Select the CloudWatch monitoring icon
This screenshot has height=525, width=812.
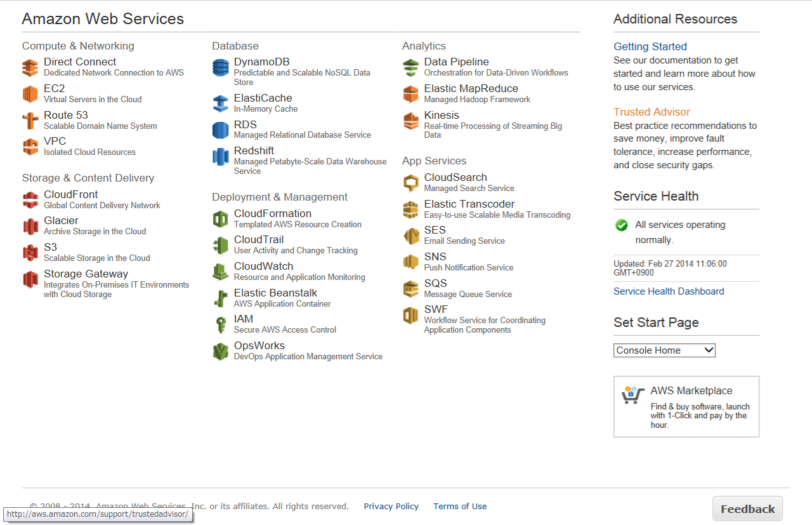coord(220,272)
